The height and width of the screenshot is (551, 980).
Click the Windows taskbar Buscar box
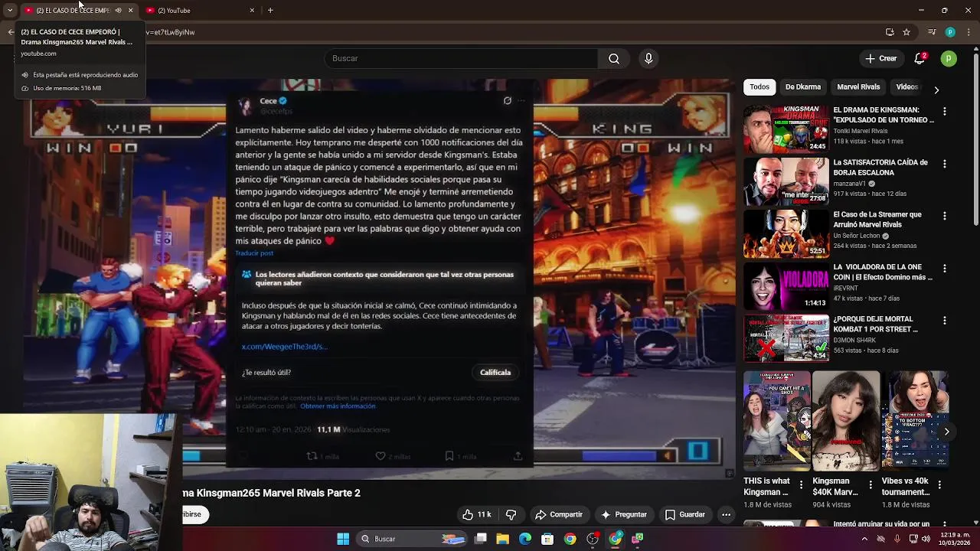[413, 539]
